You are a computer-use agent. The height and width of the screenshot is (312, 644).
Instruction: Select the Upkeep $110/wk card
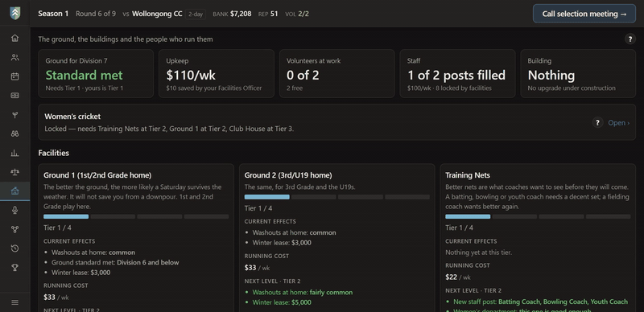217,74
